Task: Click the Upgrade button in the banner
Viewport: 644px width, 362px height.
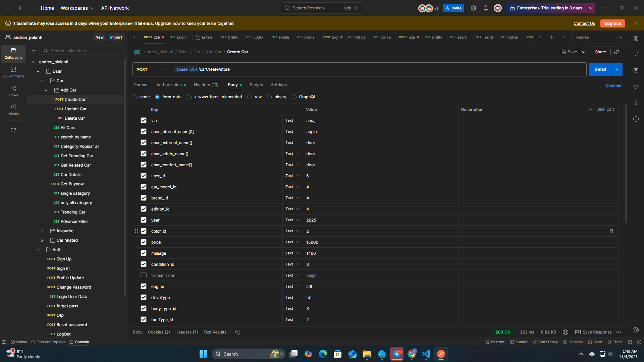Action: pyautogui.click(x=613, y=23)
